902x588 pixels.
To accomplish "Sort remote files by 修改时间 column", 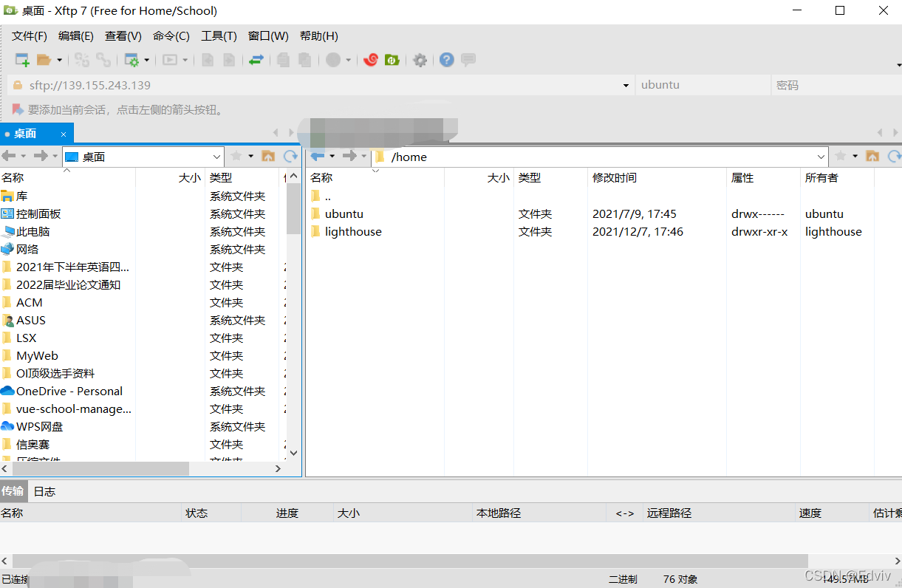I will [657, 177].
